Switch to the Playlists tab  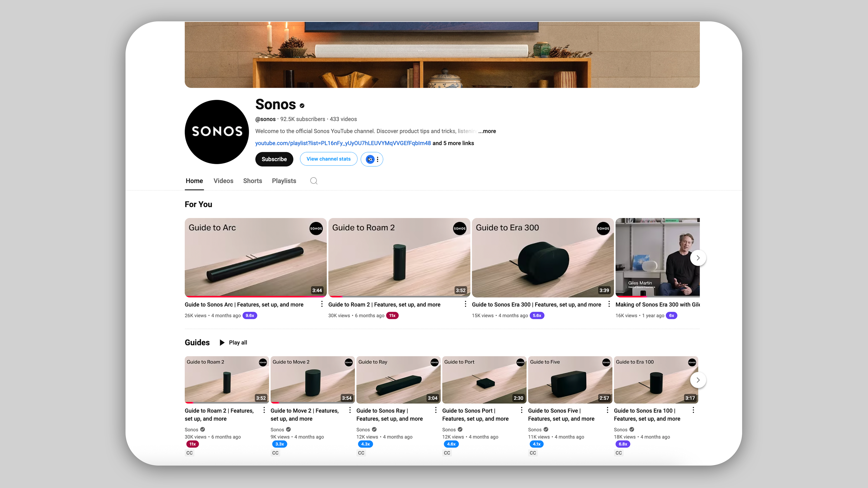click(284, 181)
